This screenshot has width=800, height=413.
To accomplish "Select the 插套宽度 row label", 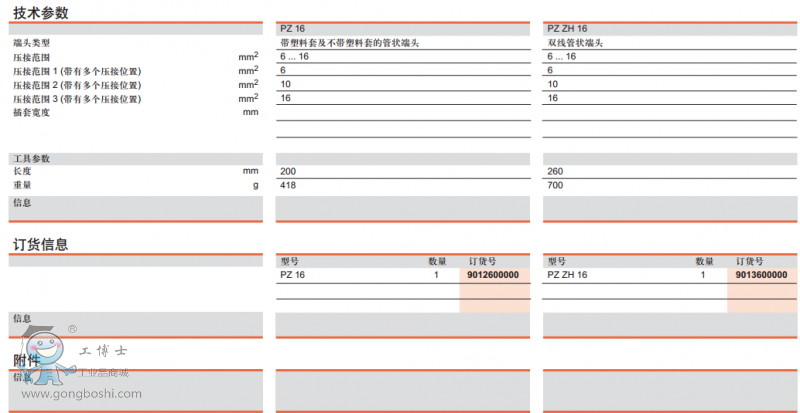I will click(31, 112).
